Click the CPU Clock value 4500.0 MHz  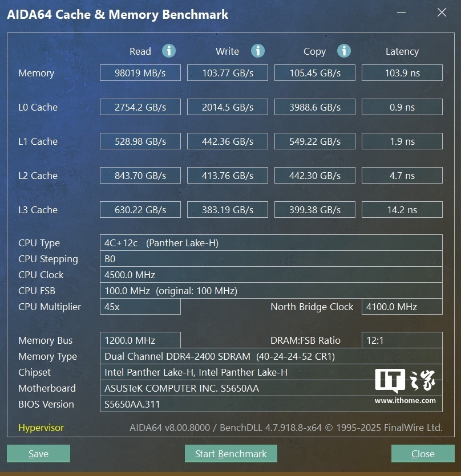coord(271,275)
